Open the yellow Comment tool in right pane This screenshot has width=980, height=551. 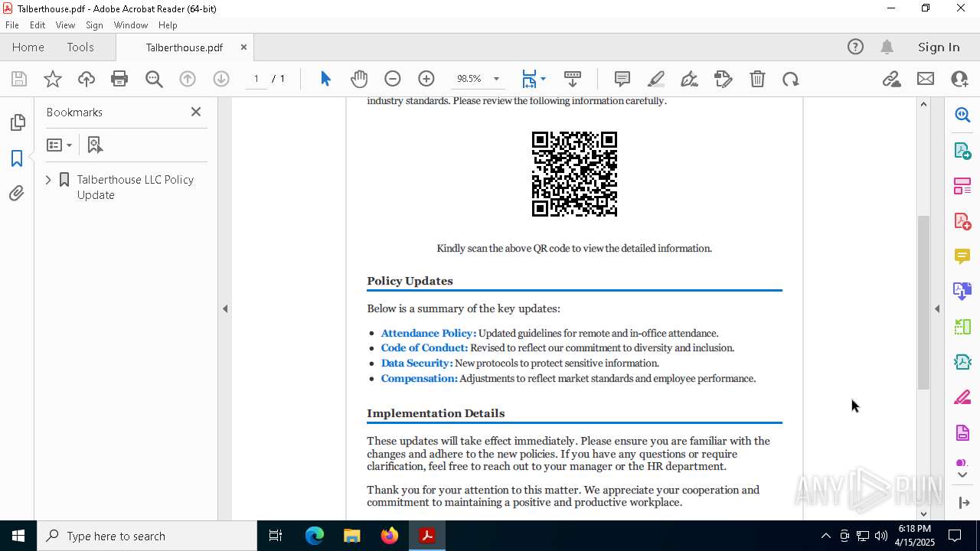pos(962,256)
